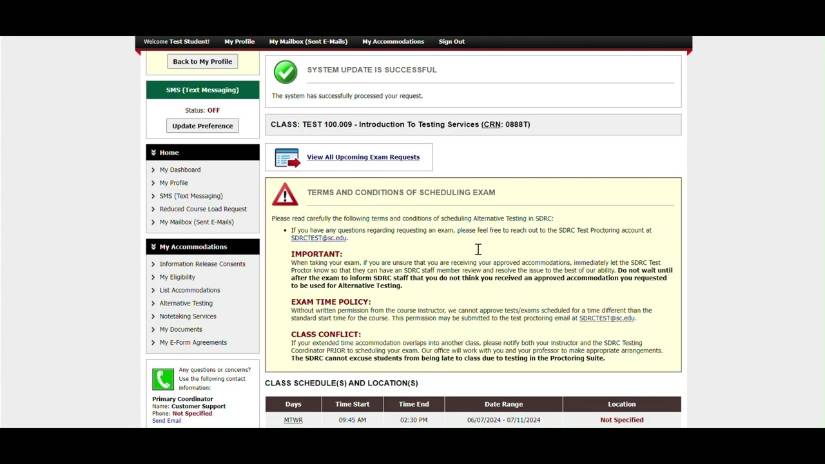Open My Profile sidebar link
825x464 pixels.
tap(174, 183)
